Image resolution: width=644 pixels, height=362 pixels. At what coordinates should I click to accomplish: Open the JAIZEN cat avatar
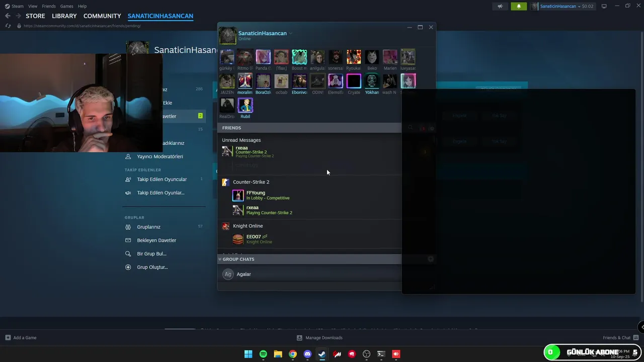[227, 81]
